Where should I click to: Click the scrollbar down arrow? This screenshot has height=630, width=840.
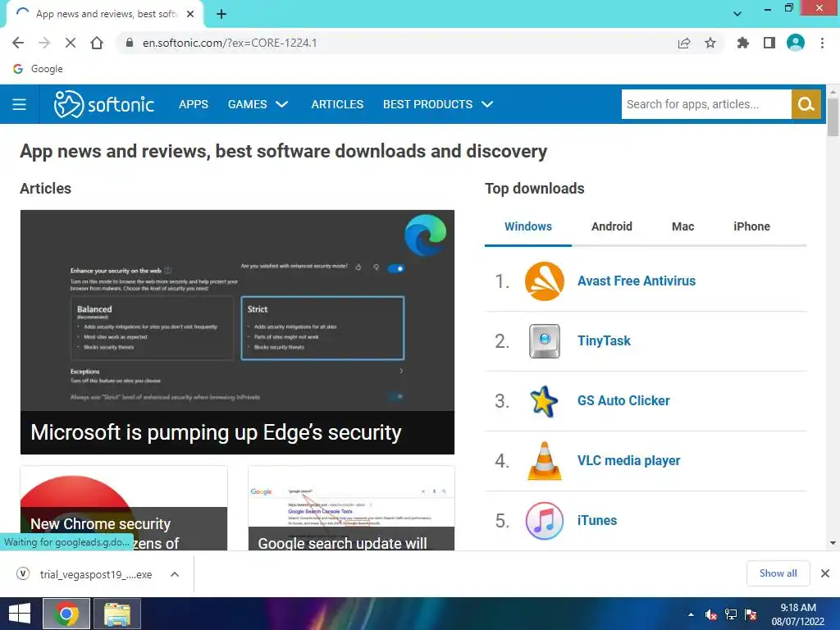point(833,543)
